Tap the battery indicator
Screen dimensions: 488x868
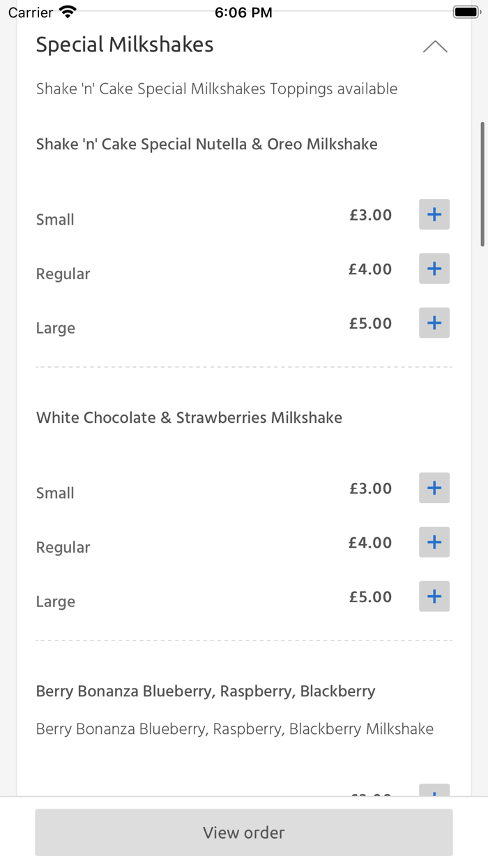coord(466,10)
